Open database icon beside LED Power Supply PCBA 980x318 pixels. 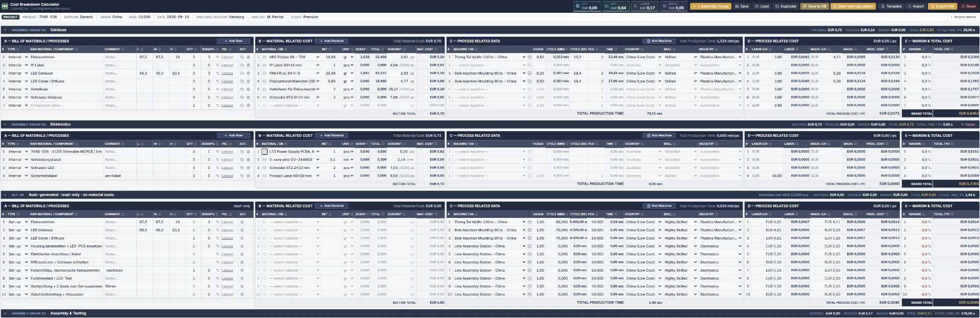pyautogui.click(x=264, y=152)
